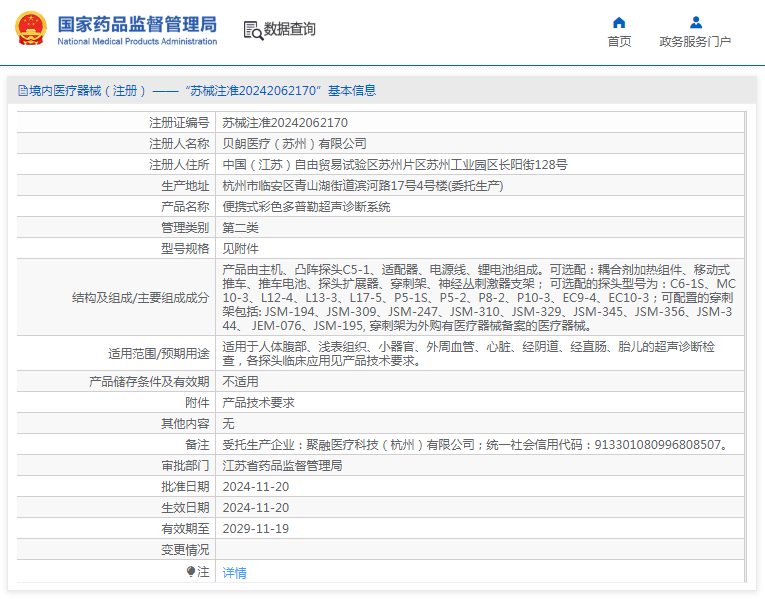
Task: Click registrant name 贝朗医疗（苏州）有限公司
Action: click(294, 143)
